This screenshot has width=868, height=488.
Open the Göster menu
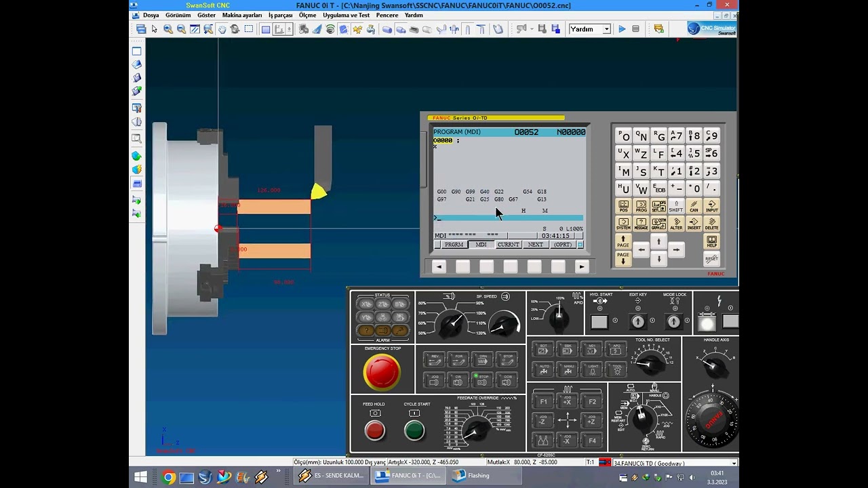coord(206,15)
